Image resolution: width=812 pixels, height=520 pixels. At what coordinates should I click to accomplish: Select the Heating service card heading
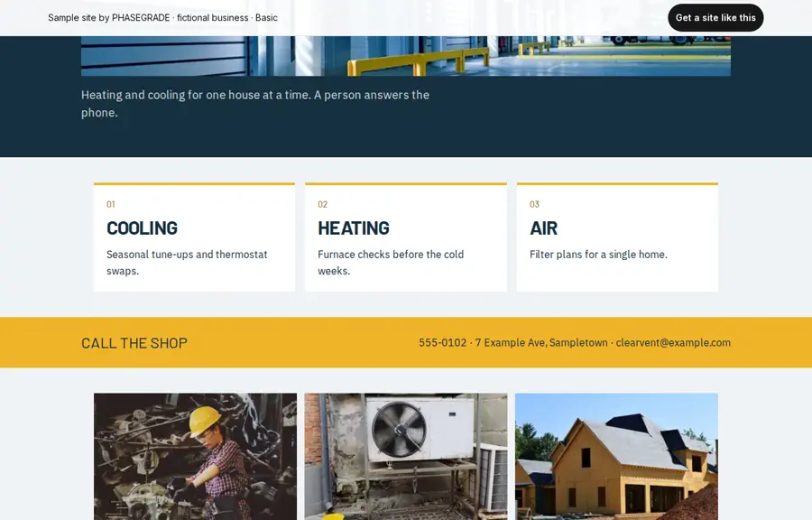pos(353,228)
